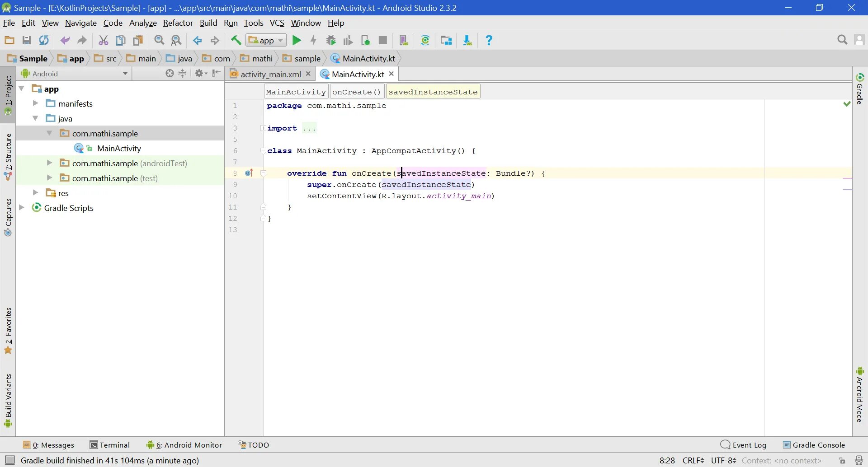
Task: Expand the Gradle Scripts node
Action: 21,208
